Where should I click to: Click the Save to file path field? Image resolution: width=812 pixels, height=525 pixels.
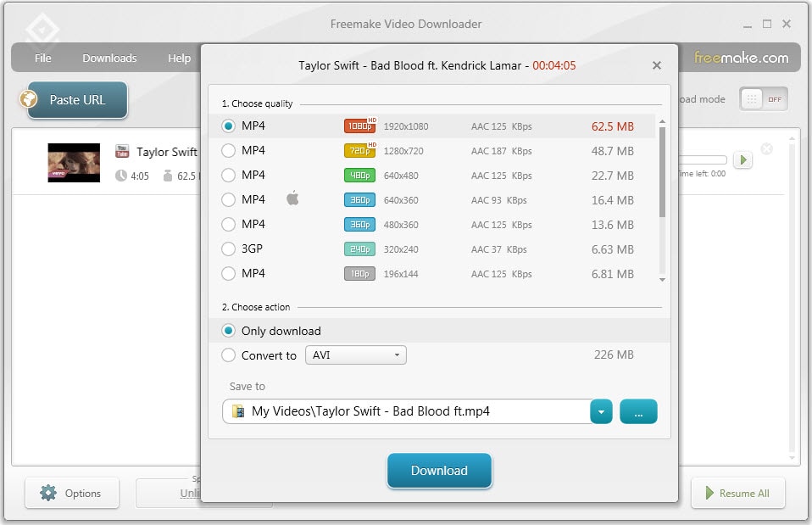click(x=407, y=412)
